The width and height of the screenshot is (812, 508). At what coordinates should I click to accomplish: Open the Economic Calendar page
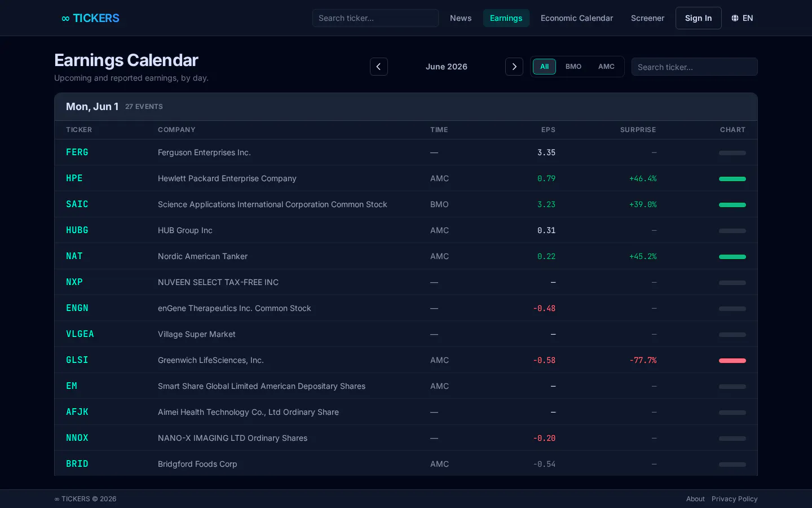(577, 18)
